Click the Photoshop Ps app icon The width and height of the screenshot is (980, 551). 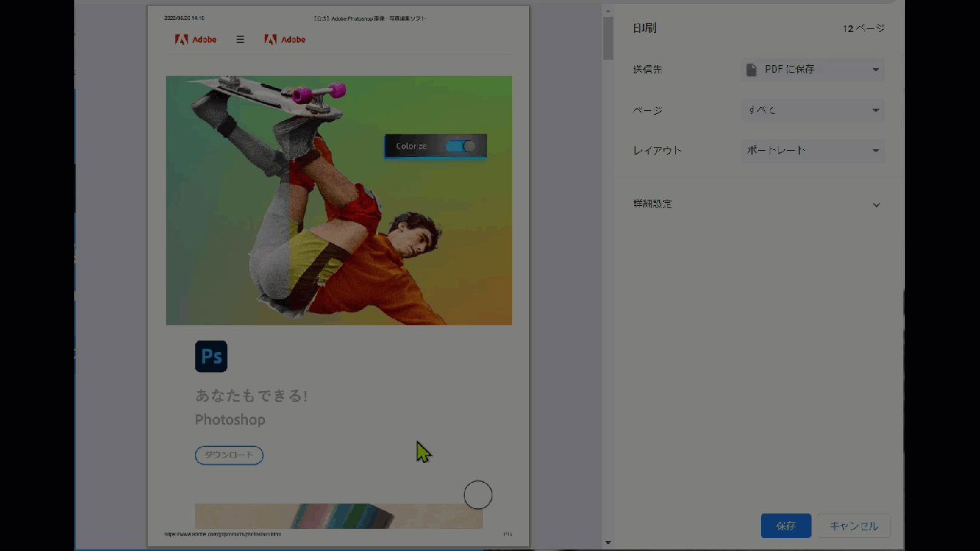click(x=211, y=357)
